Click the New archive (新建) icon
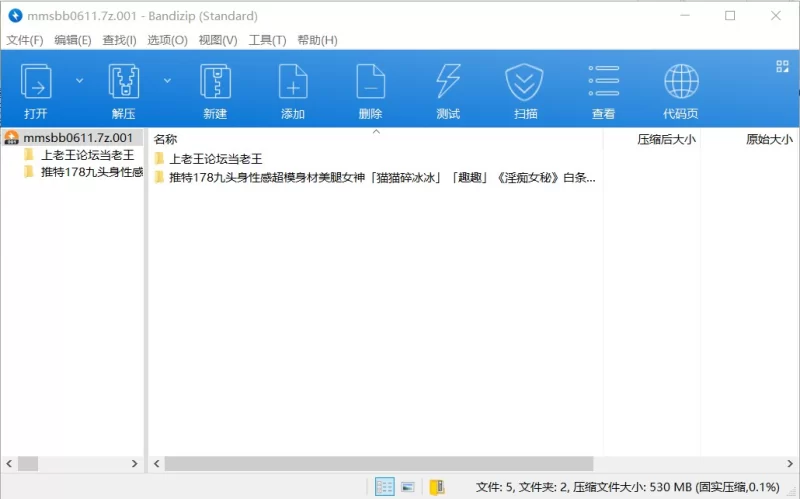Viewport: 800px width, 499px height. [215, 82]
